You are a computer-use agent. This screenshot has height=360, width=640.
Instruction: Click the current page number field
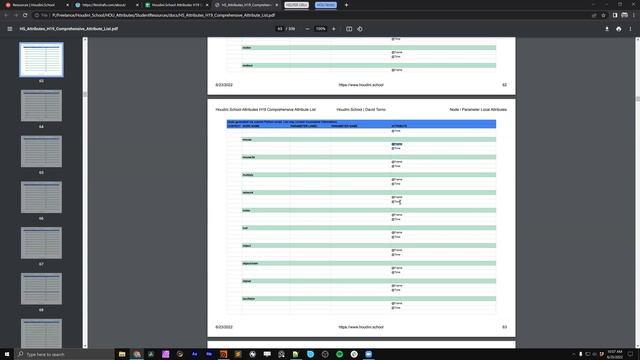click(280, 29)
